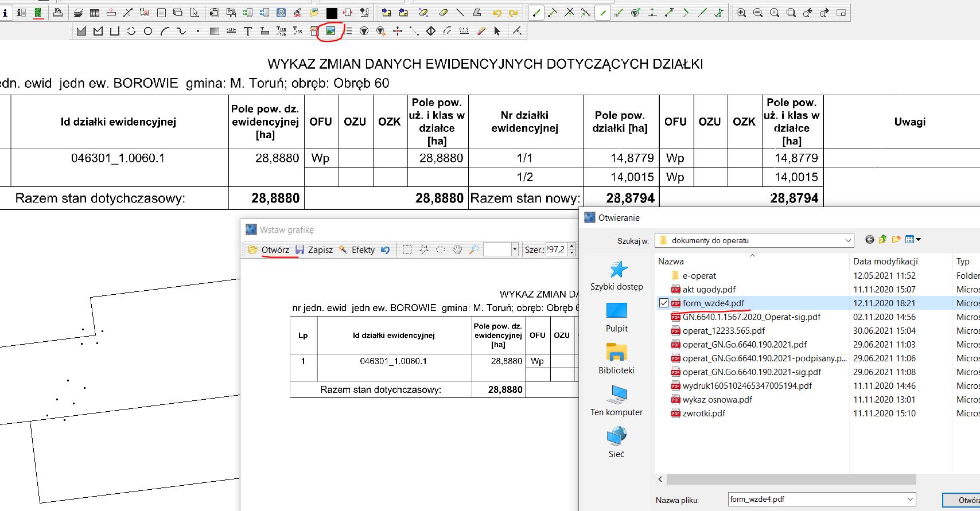Select the eraser tool in top toolbar
Screen dimensions: 980x511
click(x=443, y=13)
